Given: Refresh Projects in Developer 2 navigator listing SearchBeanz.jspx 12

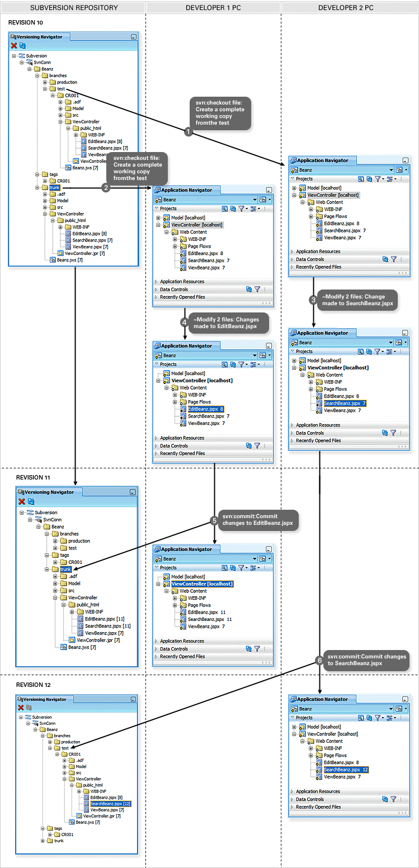Looking at the screenshot, I should (369, 718).
